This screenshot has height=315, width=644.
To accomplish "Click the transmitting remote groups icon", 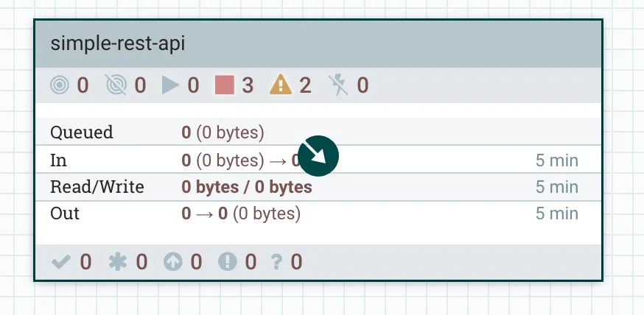I will tap(59, 85).
